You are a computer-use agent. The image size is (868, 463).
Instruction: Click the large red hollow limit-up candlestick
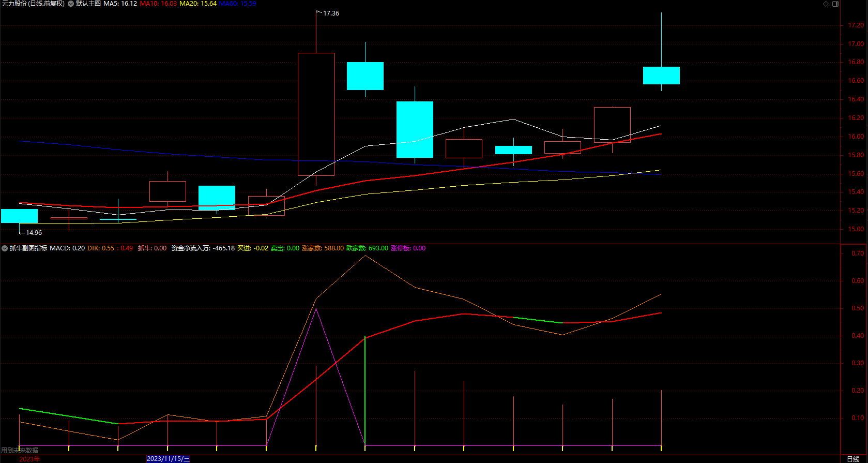point(316,114)
